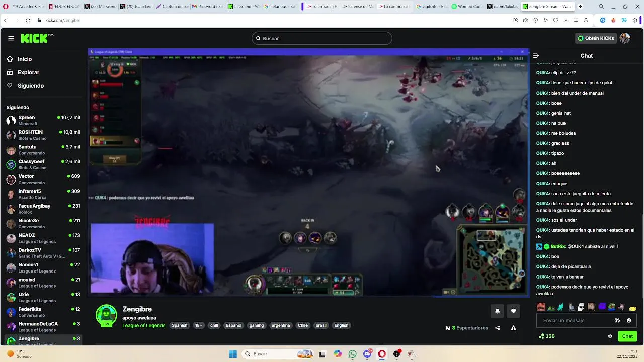This screenshot has width=644, height=362.
Task: Click the sunglasses ghost emote
Action: point(581,307)
